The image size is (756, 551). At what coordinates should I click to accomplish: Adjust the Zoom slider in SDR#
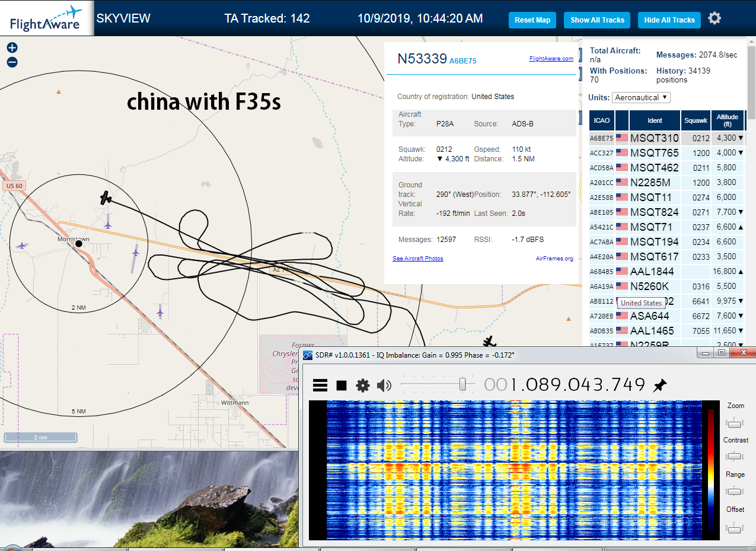pyautogui.click(x=735, y=422)
